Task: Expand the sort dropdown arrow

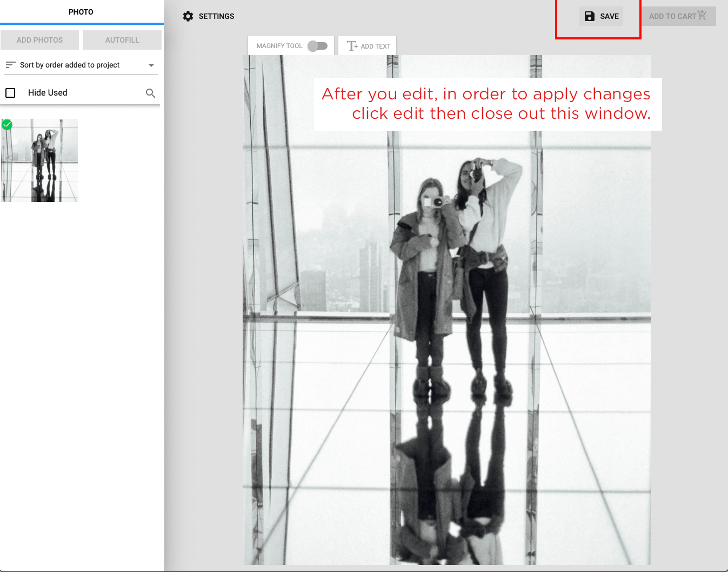Action: [x=151, y=65]
